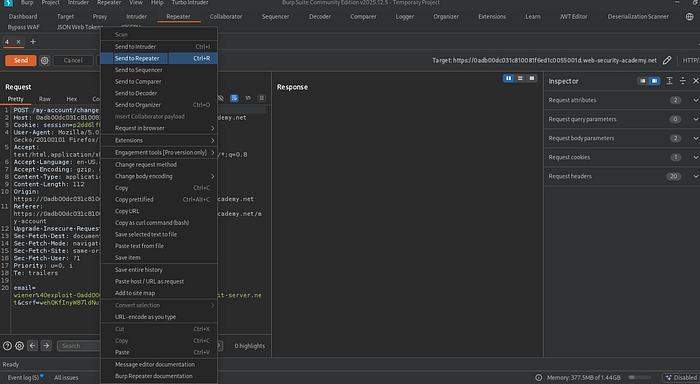Image resolution: width=700 pixels, height=384 pixels.
Task: Open search help question-mark icon
Action: 7,346
